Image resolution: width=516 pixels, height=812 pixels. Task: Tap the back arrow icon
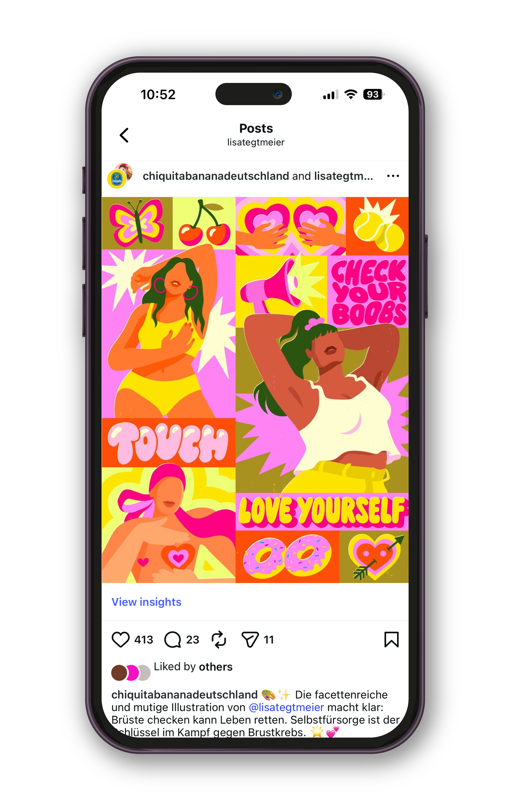124,135
